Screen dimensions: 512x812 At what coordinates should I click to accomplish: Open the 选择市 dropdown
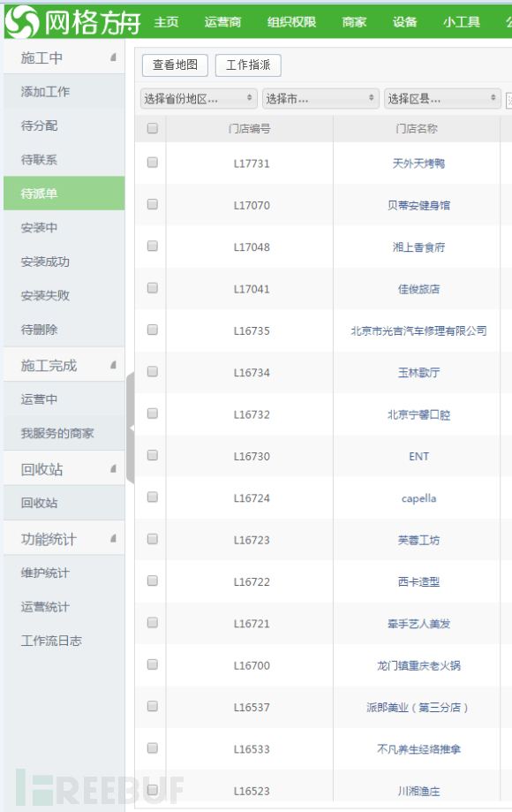click(320, 98)
